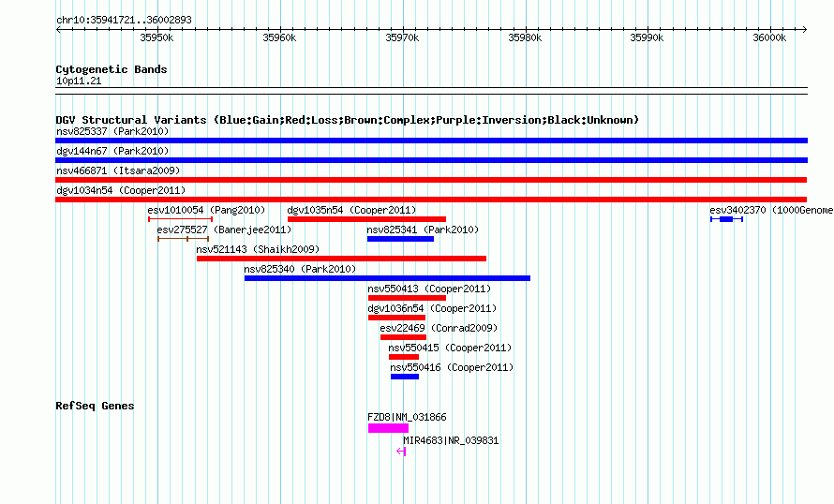Click the MIR4683|NR_039831 gene label
The width and height of the screenshot is (834, 504).
pyautogui.click(x=451, y=440)
